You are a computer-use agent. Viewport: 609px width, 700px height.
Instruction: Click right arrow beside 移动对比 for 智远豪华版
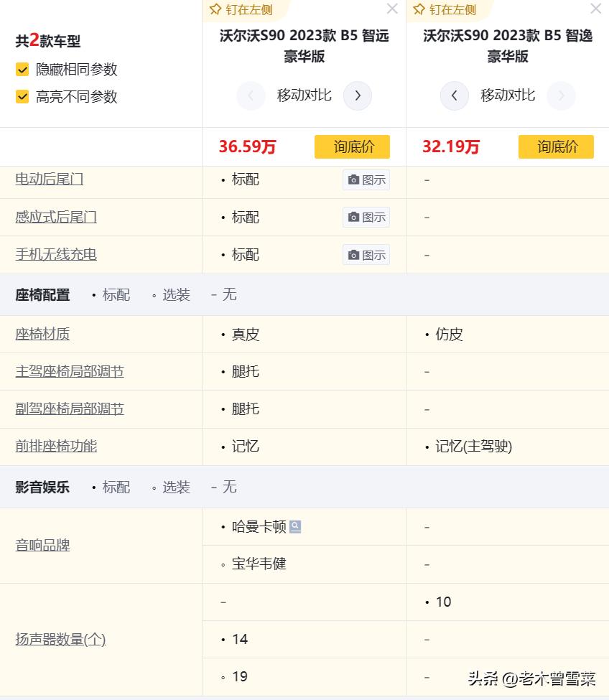[x=358, y=95]
